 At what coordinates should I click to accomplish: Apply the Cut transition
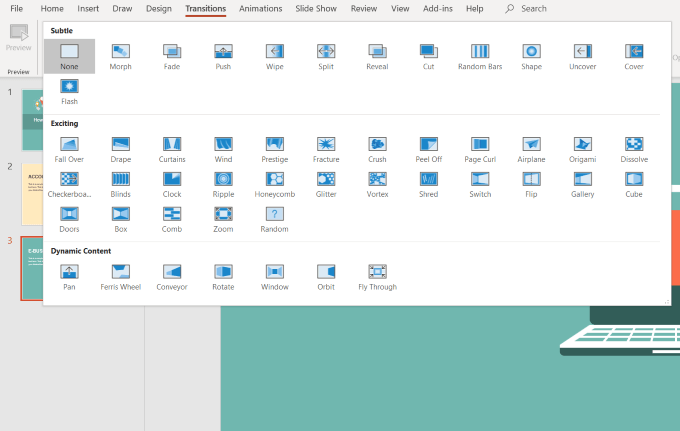[428, 56]
